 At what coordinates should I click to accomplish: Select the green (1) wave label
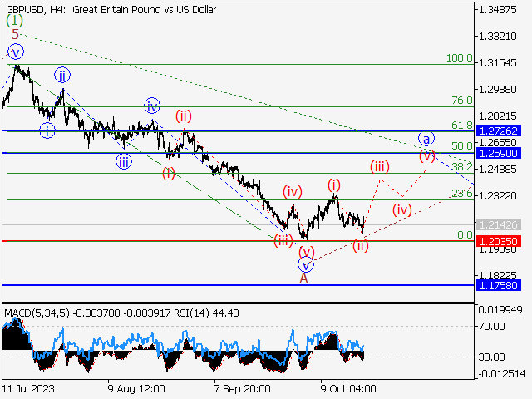pos(15,21)
